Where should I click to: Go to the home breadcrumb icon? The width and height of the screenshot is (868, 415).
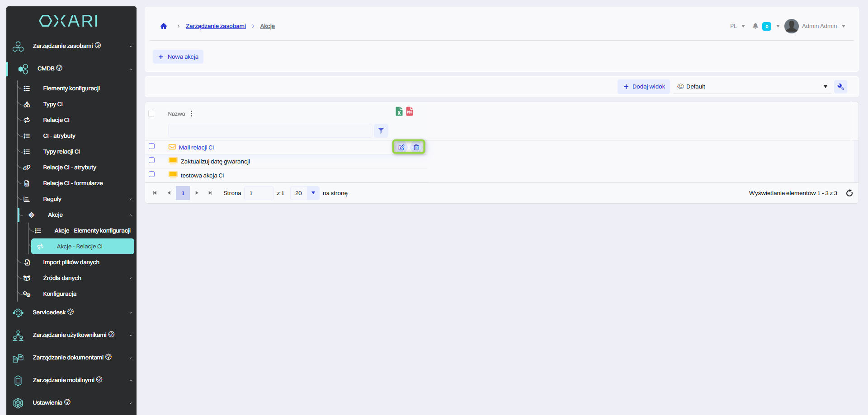tap(164, 26)
